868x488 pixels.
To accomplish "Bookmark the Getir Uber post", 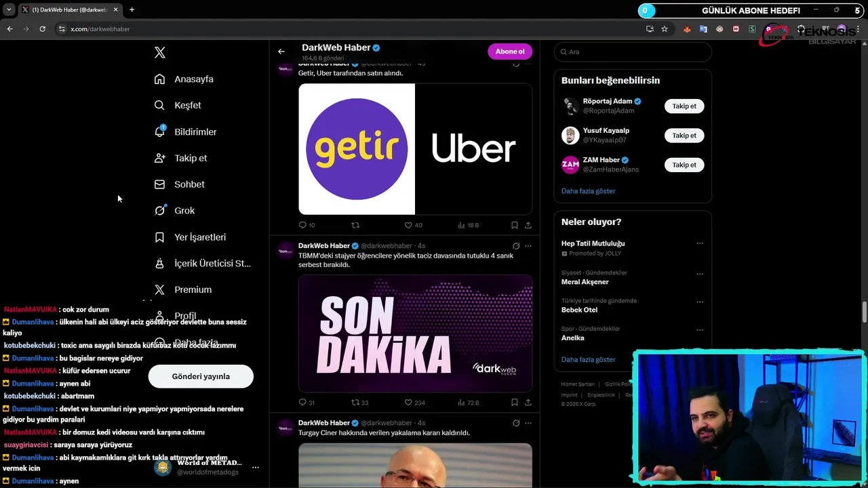I will (x=515, y=225).
